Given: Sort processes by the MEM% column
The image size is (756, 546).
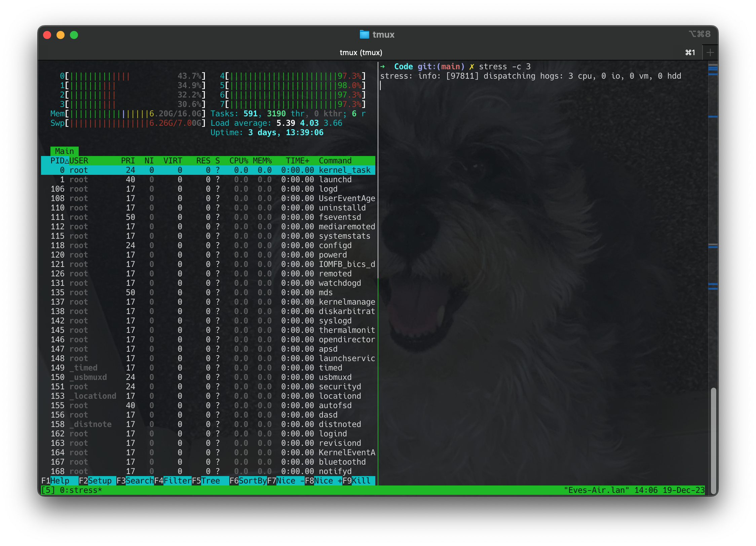Looking at the screenshot, I should click(x=262, y=161).
